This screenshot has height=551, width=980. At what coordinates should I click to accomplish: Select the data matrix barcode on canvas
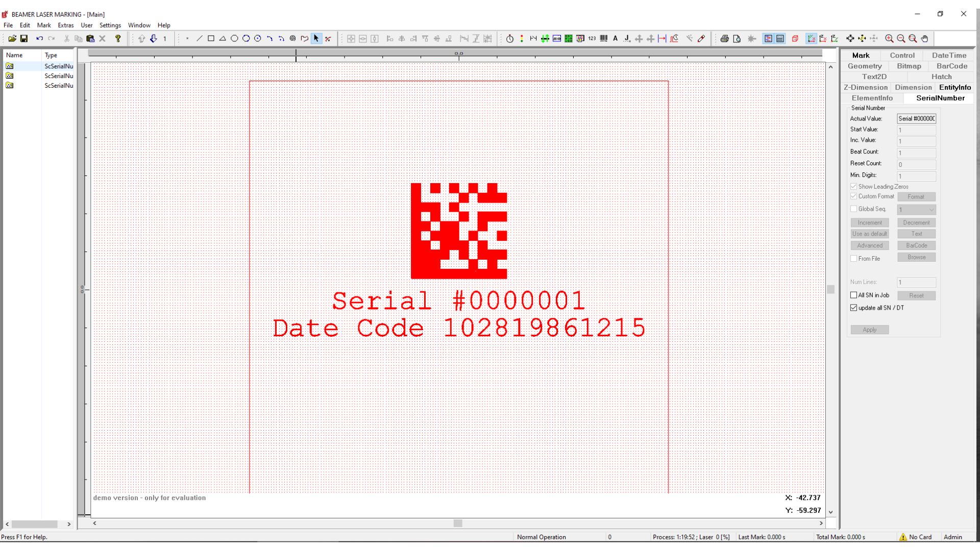[459, 231]
